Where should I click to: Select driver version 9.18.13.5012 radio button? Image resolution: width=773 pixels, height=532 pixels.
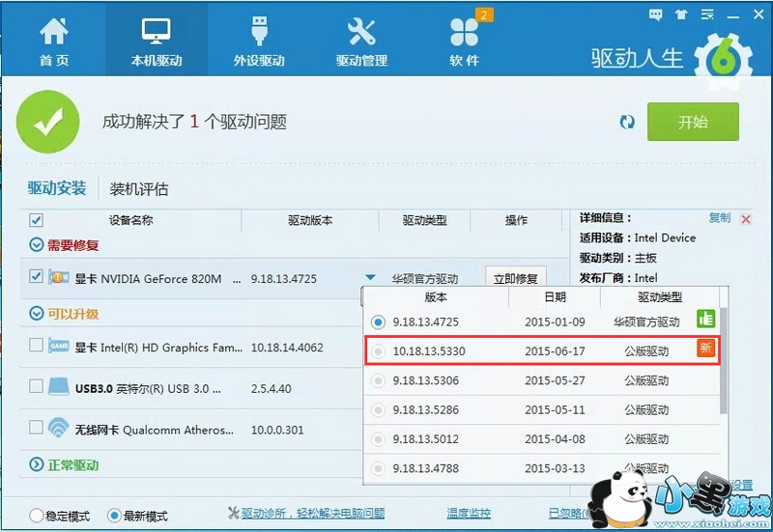tap(378, 439)
